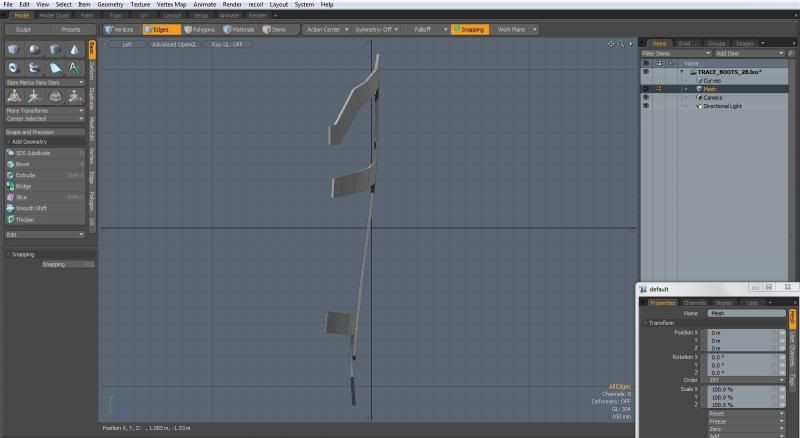Image resolution: width=800 pixels, height=438 pixels.
Task: Click the Presets button
Action: tap(71, 30)
